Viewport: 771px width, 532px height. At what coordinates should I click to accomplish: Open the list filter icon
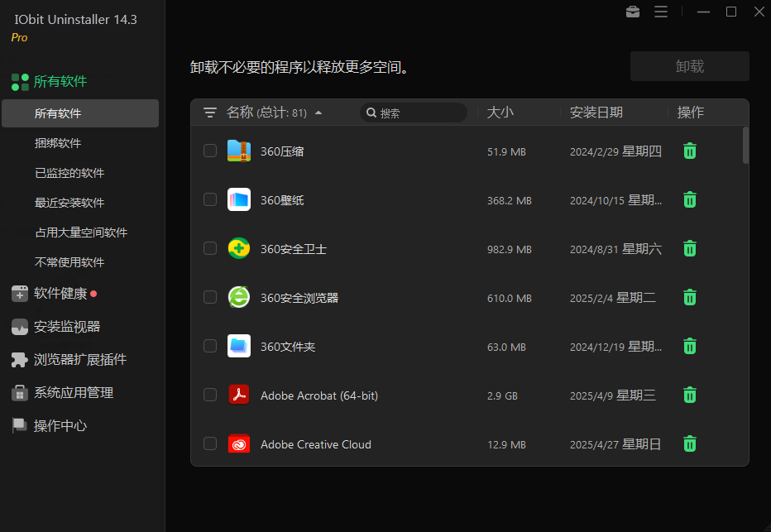coord(210,113)
